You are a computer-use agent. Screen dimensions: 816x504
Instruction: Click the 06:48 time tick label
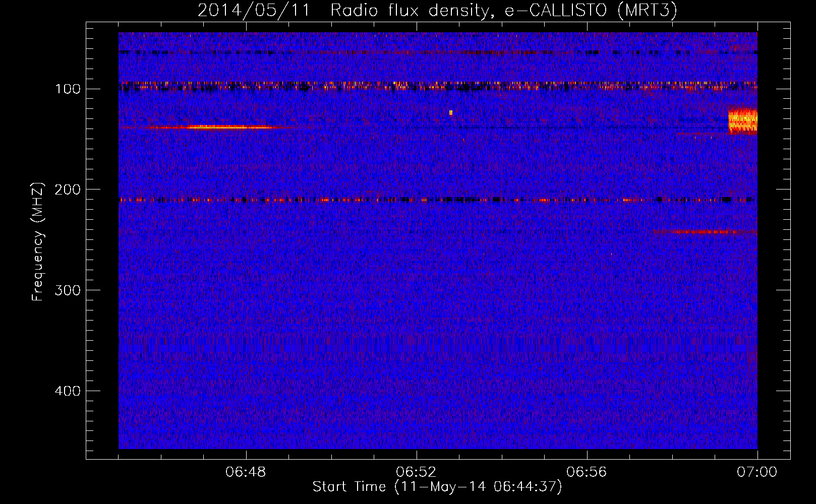click(246, 472)
